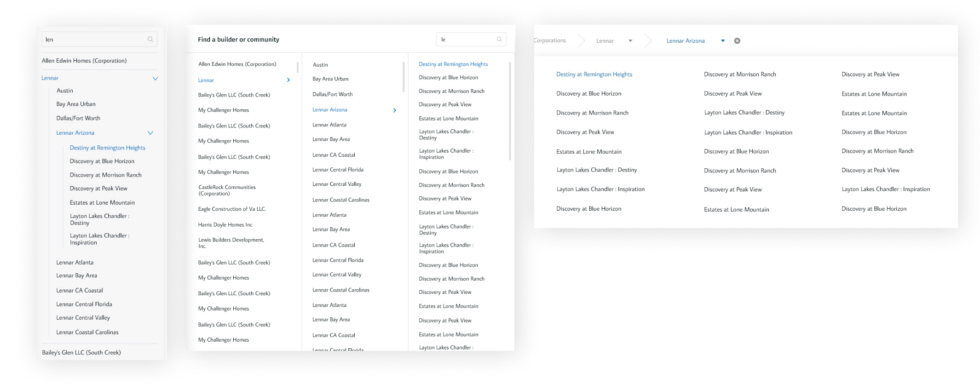This screenshot has height=390, width=980.
Task: Select Dallas/Fort Worth in the left tree
Action: pyautogui.click(x=78, y=118)
